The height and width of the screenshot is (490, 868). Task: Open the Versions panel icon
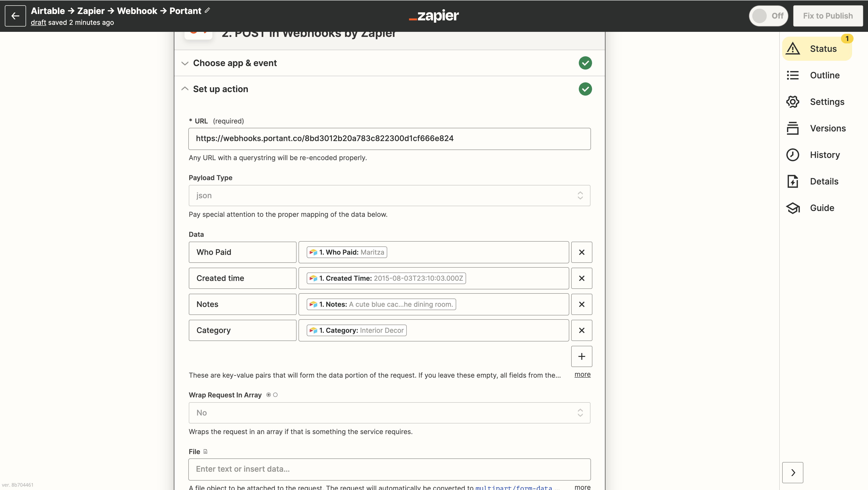pyautogui.click(x=793, y=128)
